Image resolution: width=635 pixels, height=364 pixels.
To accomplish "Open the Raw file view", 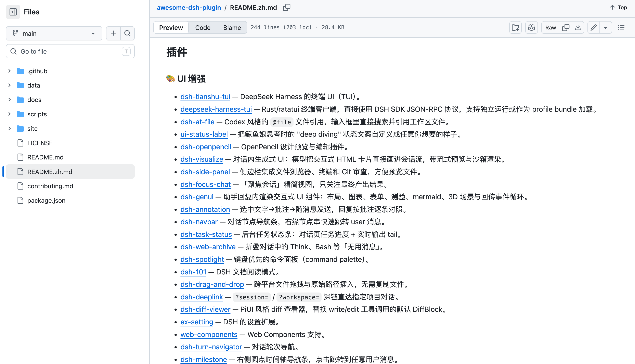I will 550,27.
